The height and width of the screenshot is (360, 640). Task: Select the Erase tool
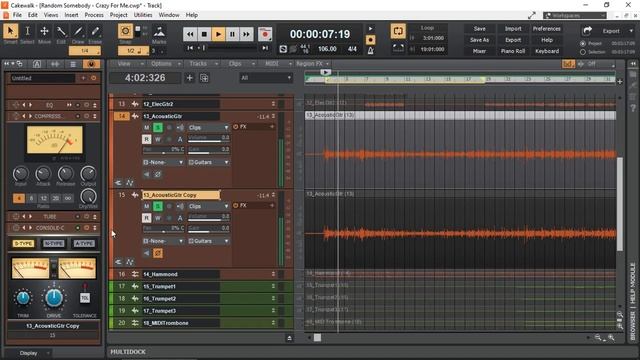[x=95, y=31]
